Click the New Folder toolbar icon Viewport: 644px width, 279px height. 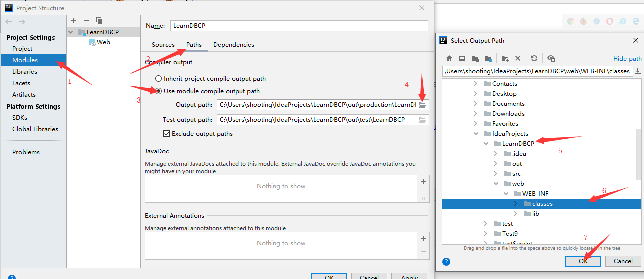click(x=505, y=58)
